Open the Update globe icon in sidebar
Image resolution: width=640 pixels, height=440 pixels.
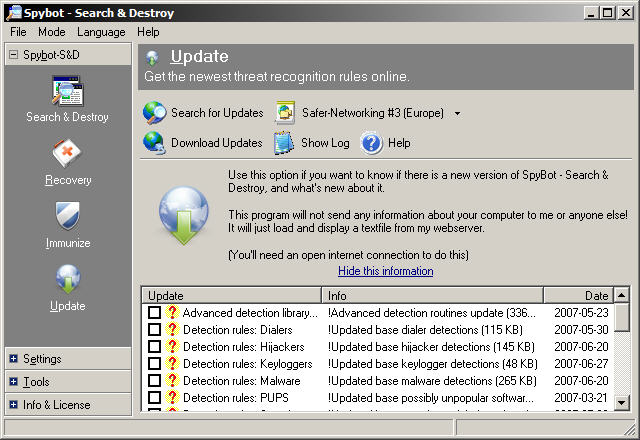click(x=68, y=279)
